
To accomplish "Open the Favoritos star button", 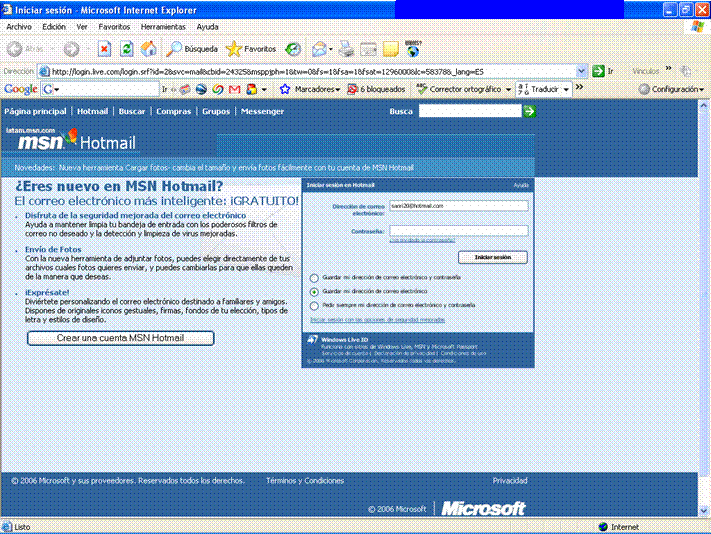I will click(x=251, y=48).
